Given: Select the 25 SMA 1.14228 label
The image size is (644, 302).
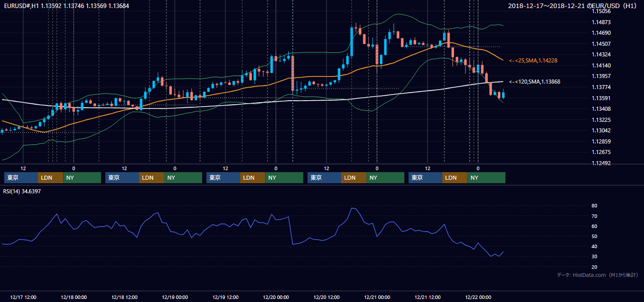Looking at the screenshot, I should 534,60.
